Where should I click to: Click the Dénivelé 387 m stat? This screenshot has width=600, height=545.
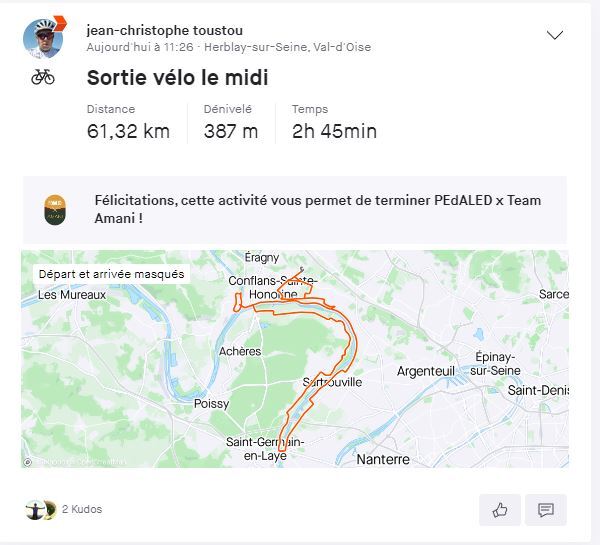231,122
